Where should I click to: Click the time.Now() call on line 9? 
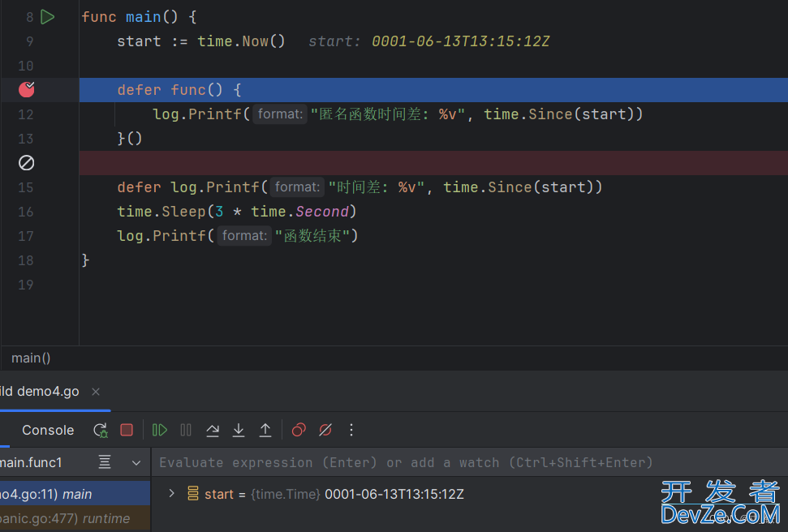241,41
